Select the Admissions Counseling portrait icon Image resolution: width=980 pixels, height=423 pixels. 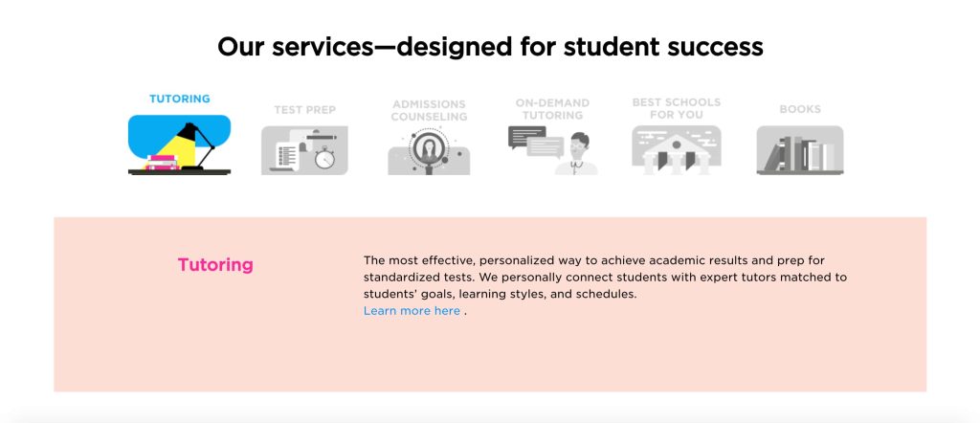[x=429, y=150]
